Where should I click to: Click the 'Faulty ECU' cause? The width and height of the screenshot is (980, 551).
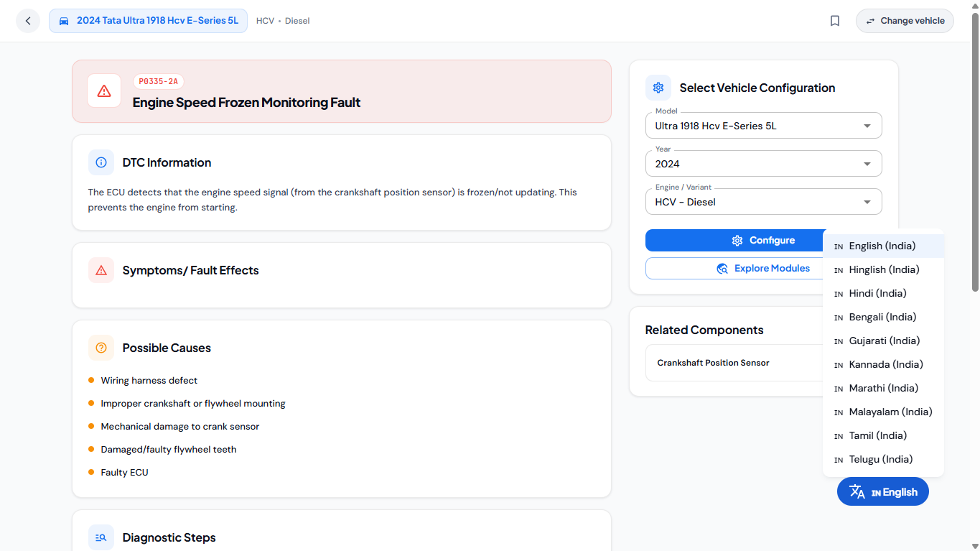pos(124,473)
